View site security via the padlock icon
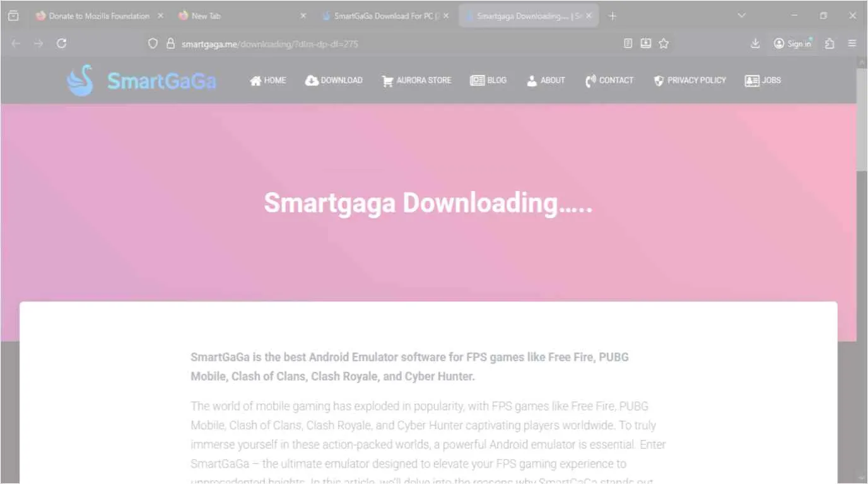Screen dimensions: 868x484 pos(170,43)
